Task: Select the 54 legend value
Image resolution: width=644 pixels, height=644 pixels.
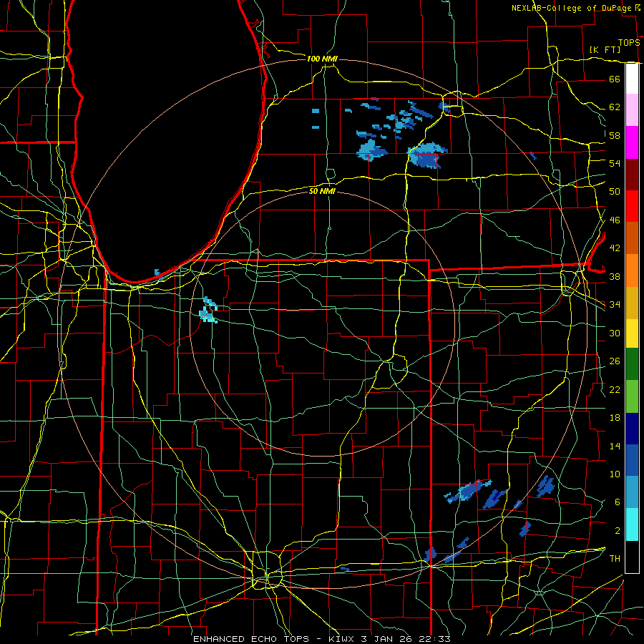Action: point(615,163)
